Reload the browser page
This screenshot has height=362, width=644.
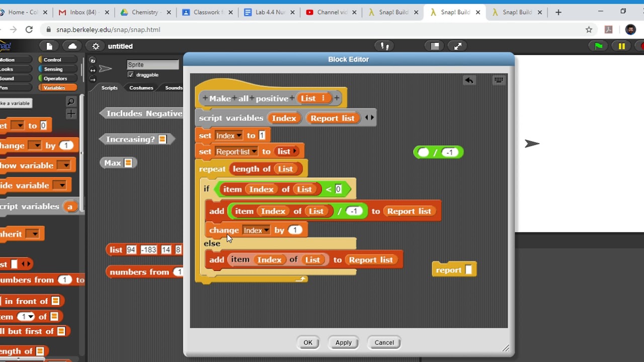29,30
